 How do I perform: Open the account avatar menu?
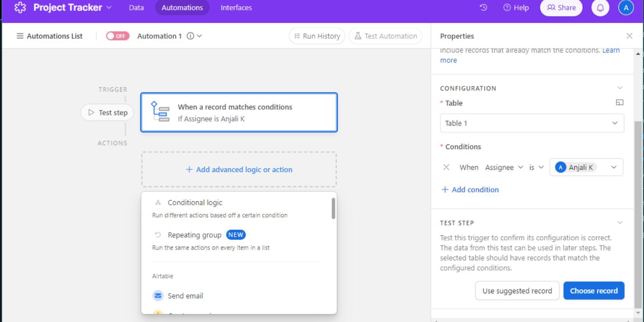(x=626, y=7)
